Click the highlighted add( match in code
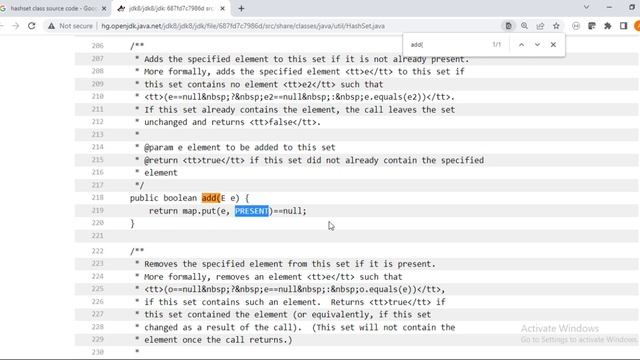This screenshot has width=640, height=360. pyautogui.click(x=211, y=198)
